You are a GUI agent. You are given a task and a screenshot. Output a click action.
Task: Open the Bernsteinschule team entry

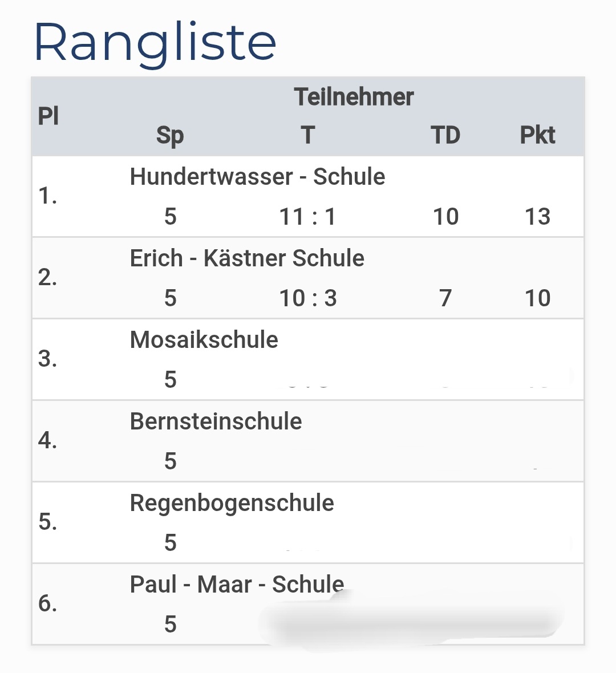pyautogui.click(x=216, y=421)
